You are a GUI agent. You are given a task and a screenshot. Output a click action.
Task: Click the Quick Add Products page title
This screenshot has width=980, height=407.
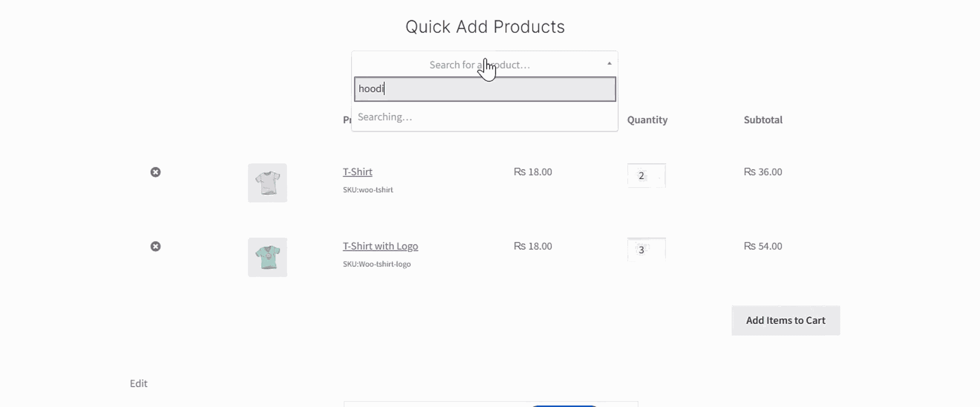pos(485,26)
